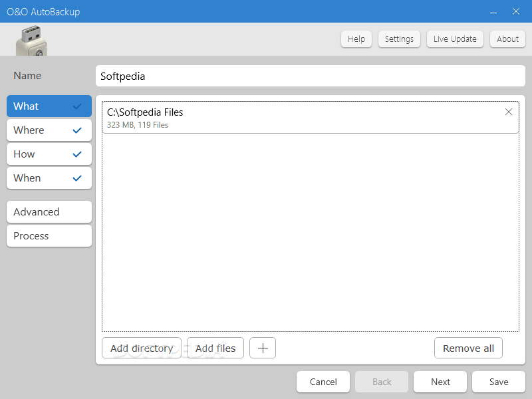Close the O&O AutoBackup window
The image size is (532, 399).
point(516,11)
